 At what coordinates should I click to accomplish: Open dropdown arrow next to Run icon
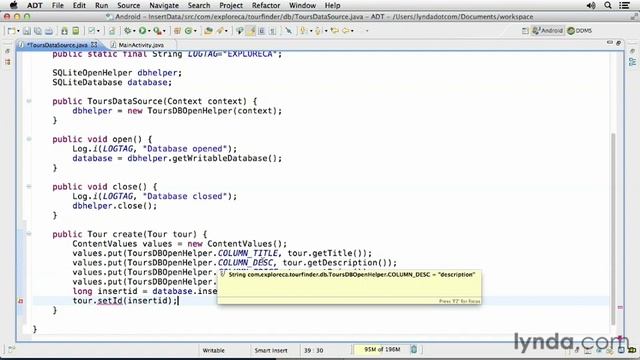pos(149,31)
